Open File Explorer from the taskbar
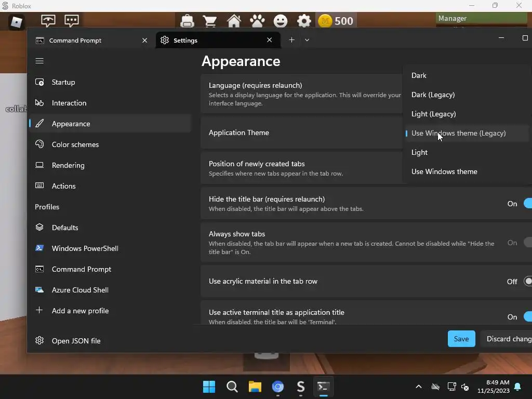The image size is (532, 399). coord(255,387)
